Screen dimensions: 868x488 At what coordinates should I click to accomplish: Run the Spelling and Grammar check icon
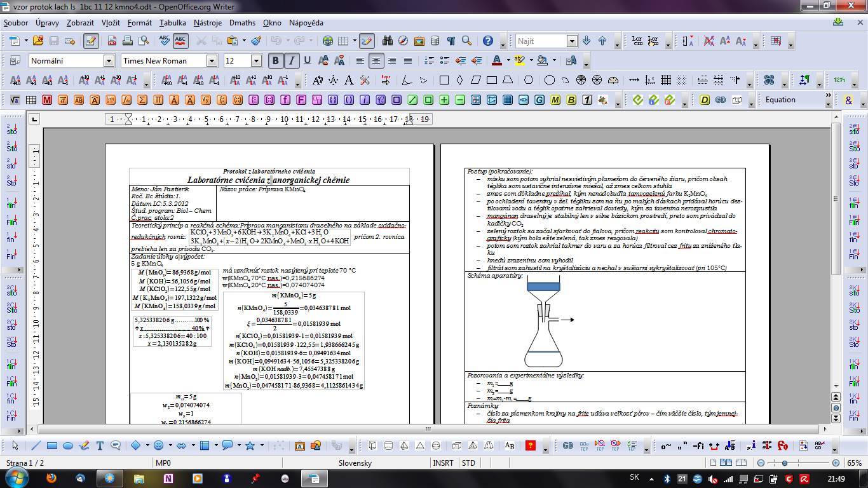coord(165,41)
